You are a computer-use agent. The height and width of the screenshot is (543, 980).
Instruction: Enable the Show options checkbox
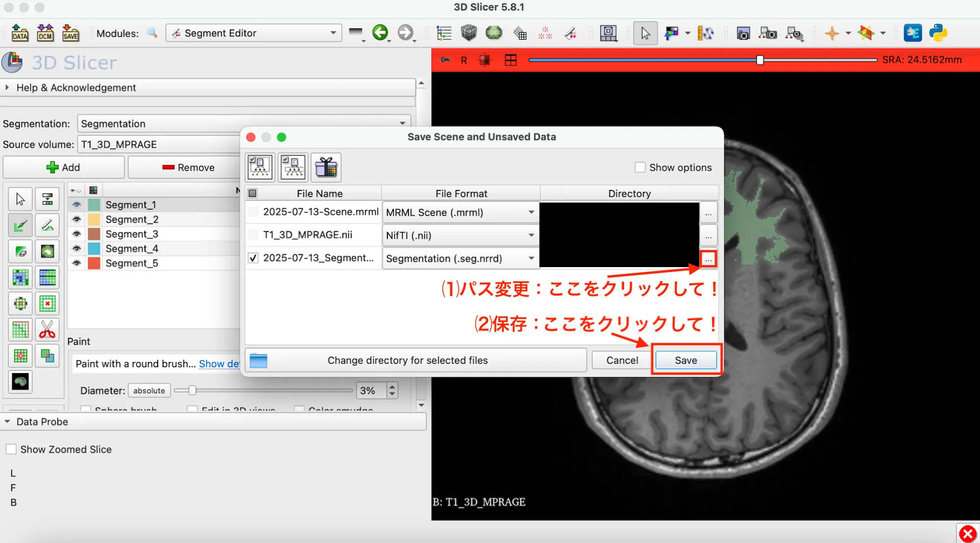(x=640, y=167)
